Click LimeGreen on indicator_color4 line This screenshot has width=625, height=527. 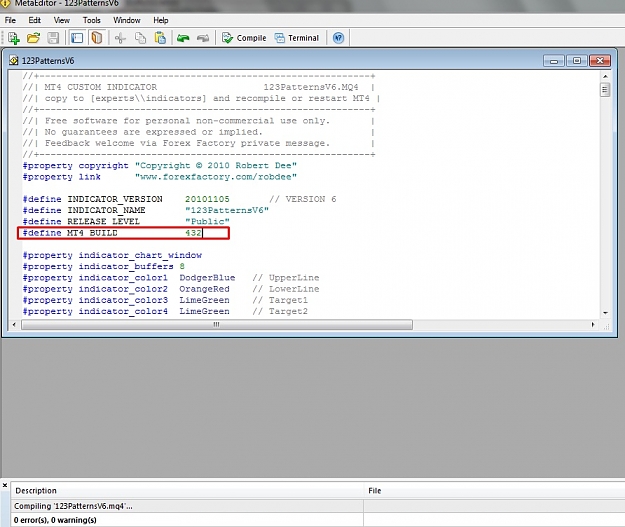click(x=204, y=311)
